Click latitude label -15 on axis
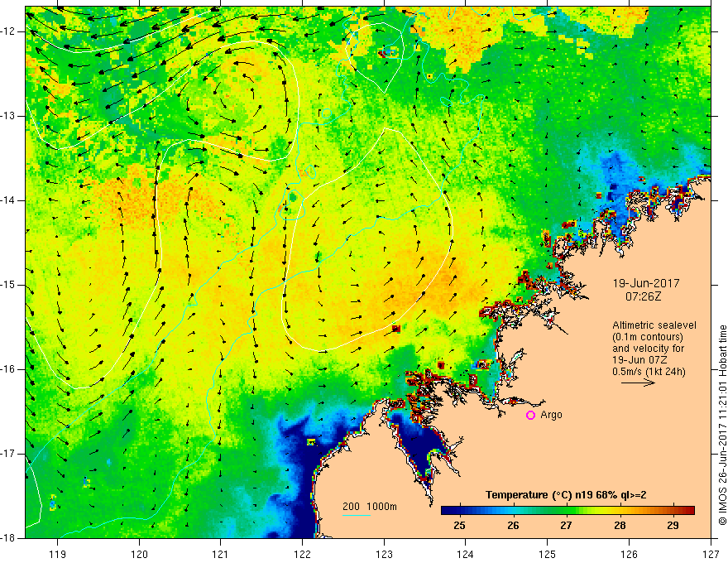728x563 pixels. point(7,285)
